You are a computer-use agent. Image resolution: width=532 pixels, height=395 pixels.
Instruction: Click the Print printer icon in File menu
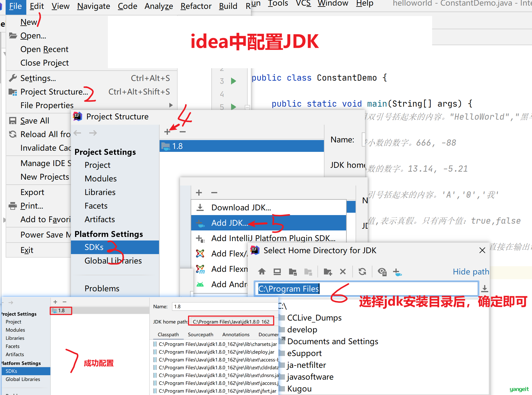pos(13,206)
